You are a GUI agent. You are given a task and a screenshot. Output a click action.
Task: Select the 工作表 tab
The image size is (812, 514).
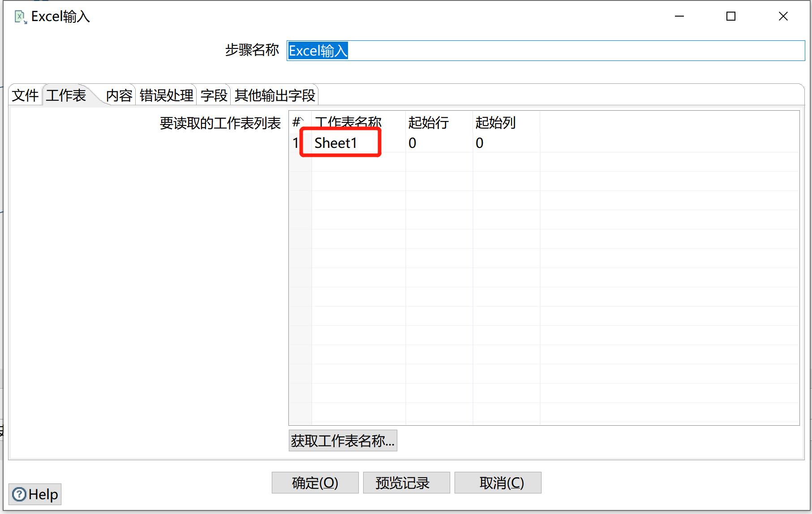tap(66, 95)
